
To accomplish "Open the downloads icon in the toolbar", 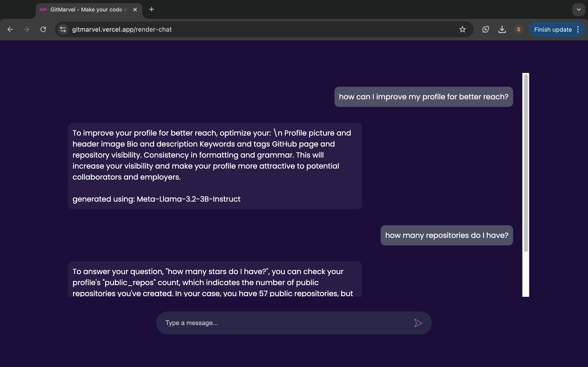I will 502,29.
